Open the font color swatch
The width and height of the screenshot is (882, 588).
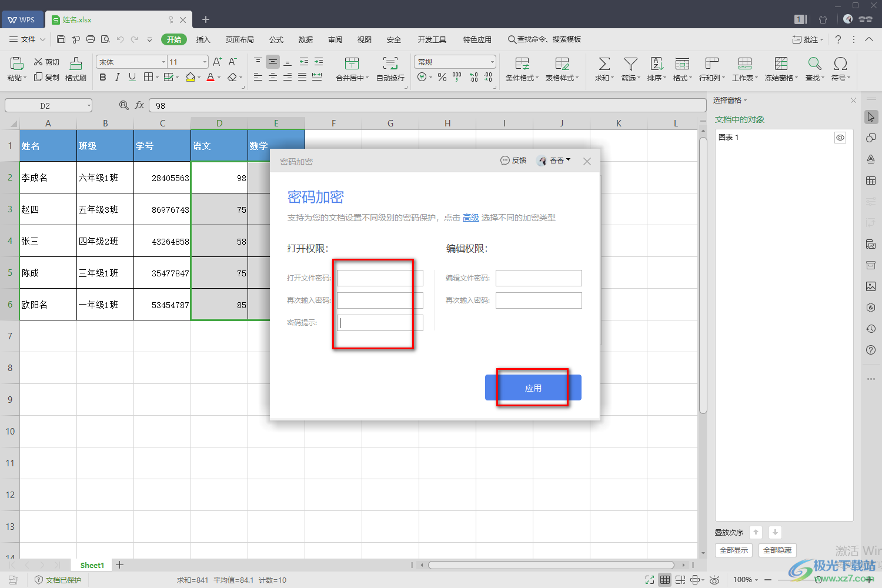click(x=211, y=78)
